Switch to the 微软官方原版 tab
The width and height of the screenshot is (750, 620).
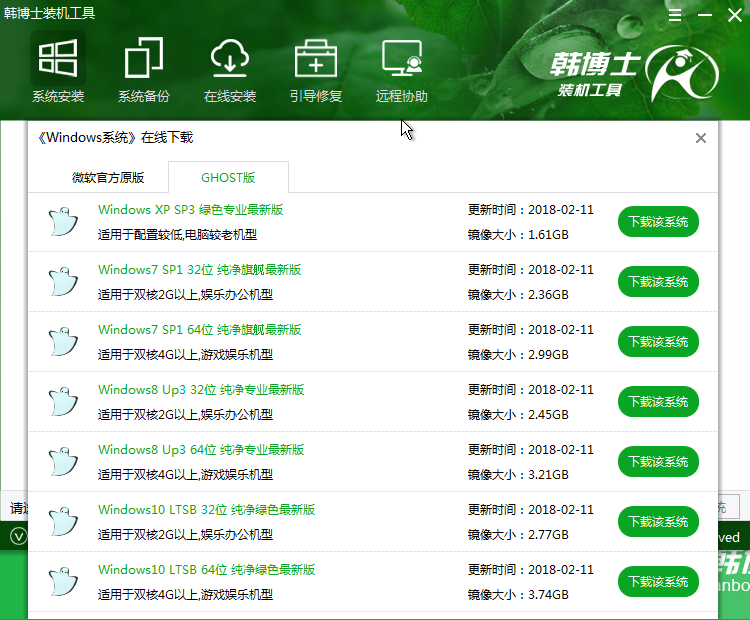108,178
